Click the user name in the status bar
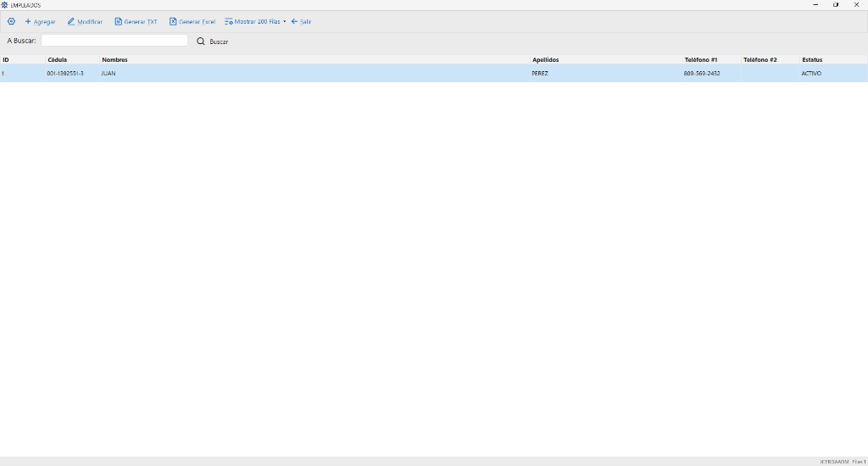 click(x=834, y=462)
